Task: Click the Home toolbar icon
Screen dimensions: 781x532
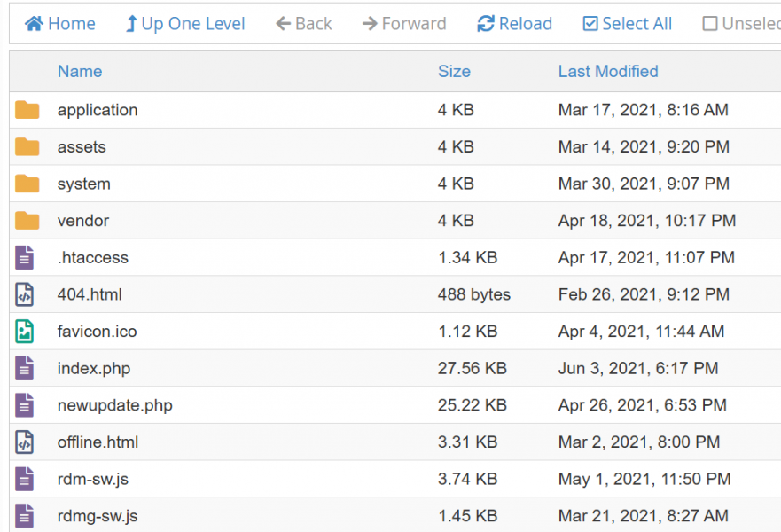Action: click(34, 24)
